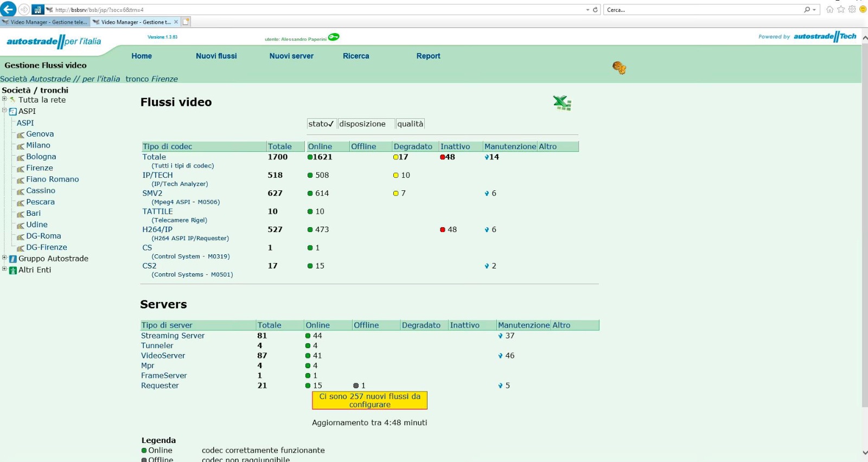Click the Genova trunk icon in the tree
Screen dimensions: 868x462
coord(21,135)
